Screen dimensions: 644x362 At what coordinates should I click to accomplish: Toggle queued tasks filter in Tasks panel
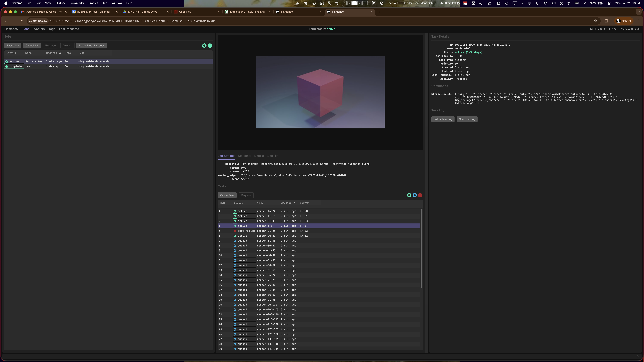[x=415, y=195]
